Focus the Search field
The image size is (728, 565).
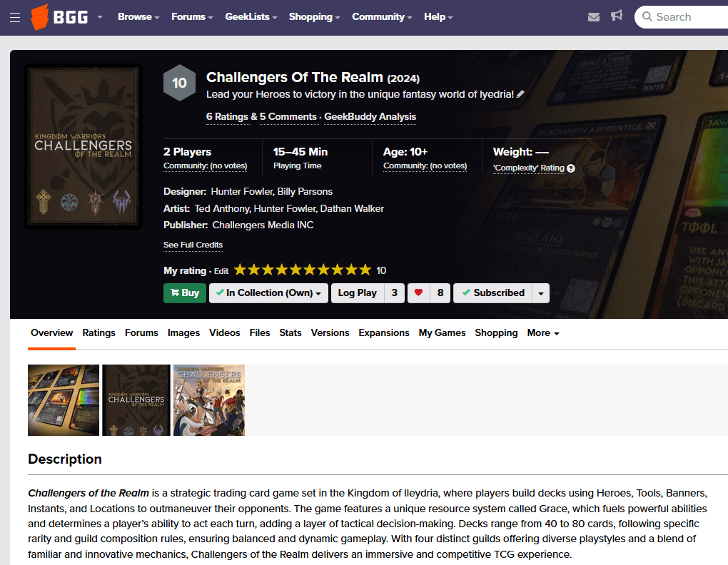point(682,17)
